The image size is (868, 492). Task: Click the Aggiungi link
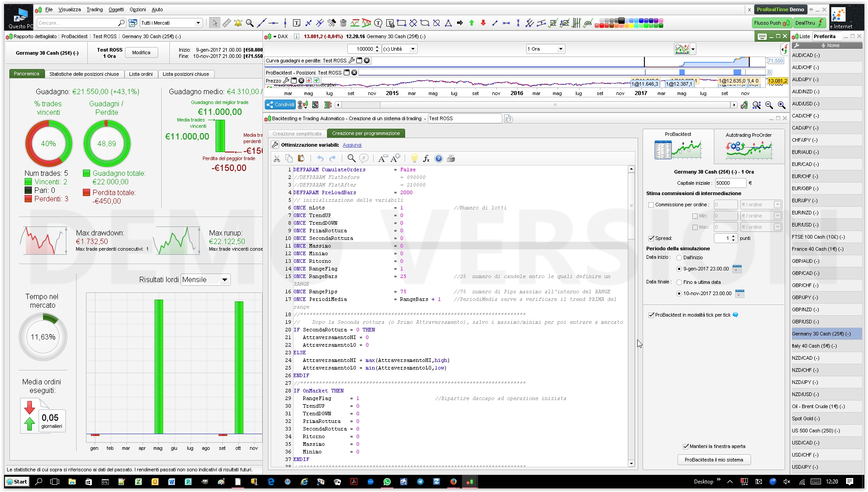352,145
